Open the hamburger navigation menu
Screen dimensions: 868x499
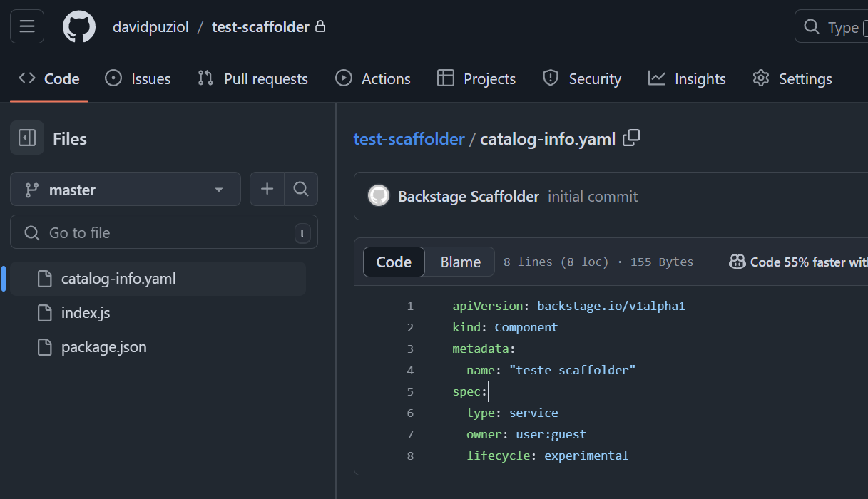27,27
